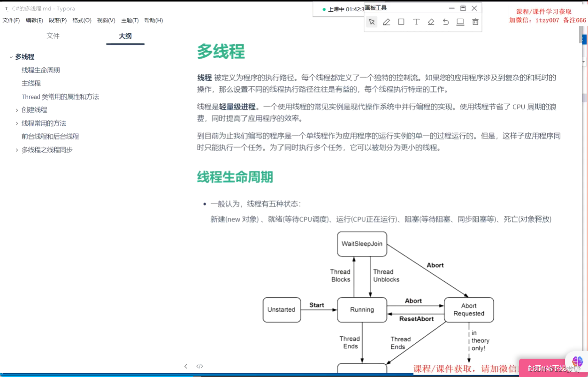
Task: Clear all annotations with the trash icon
Action: pyautogui.click(x=475, y=22)
